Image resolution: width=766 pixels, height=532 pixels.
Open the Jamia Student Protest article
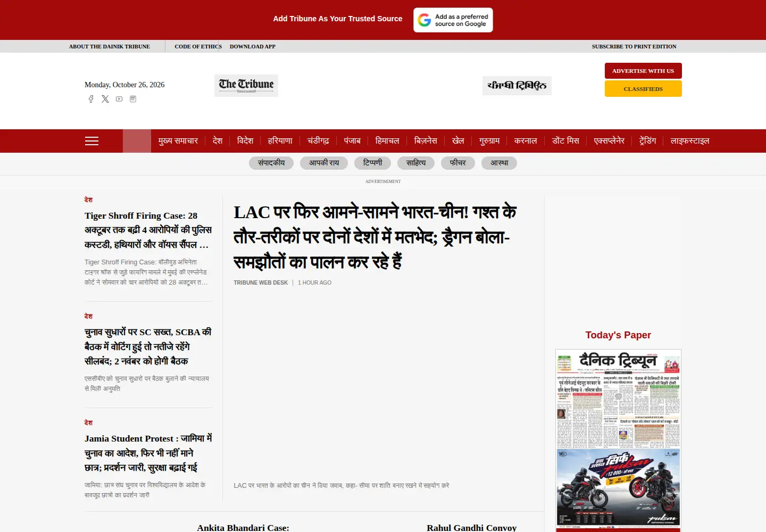(x=148, y=453)
